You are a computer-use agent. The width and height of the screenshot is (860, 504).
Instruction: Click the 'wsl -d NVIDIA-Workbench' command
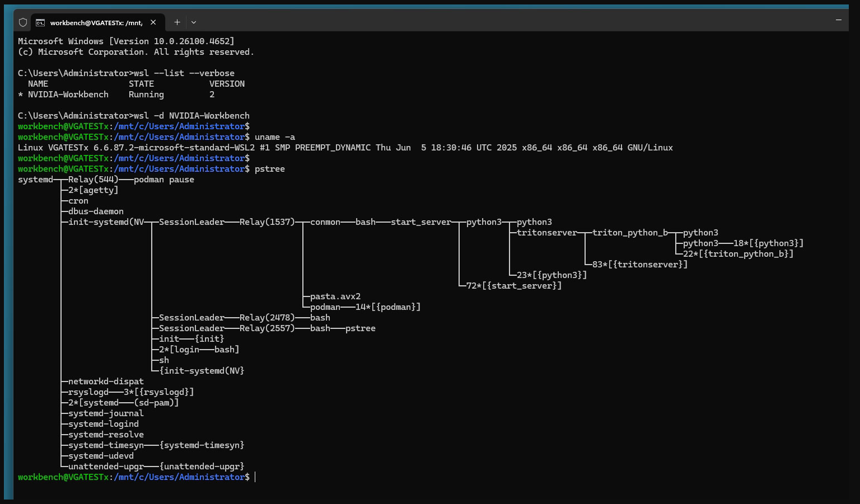191,116
